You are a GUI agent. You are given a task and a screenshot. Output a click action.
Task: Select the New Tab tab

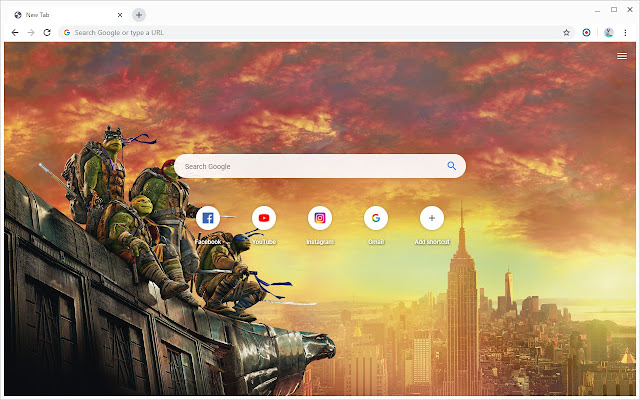pyautogui.click(x=67, y=15)
